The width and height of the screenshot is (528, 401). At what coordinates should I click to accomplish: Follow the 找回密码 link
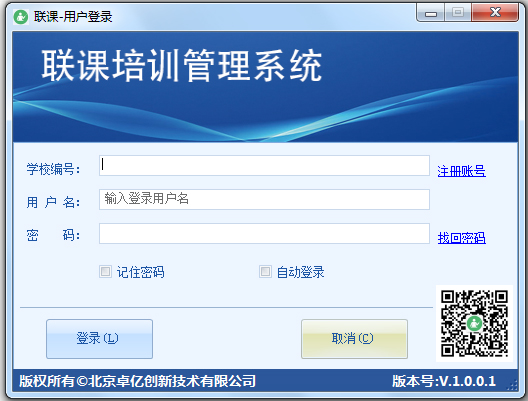(x=461, y=238)
